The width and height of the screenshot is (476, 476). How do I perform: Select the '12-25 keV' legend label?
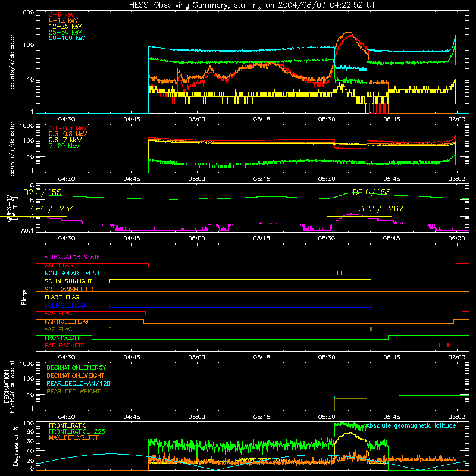65,26
